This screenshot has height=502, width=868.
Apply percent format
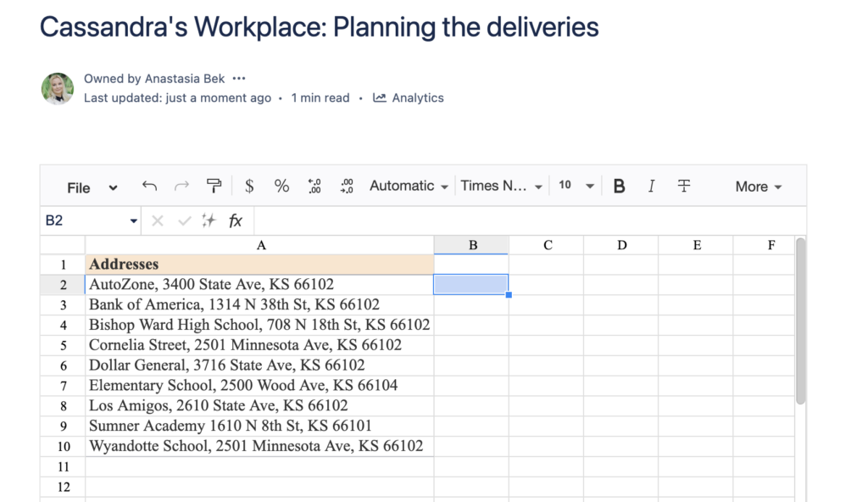(281, 186)
